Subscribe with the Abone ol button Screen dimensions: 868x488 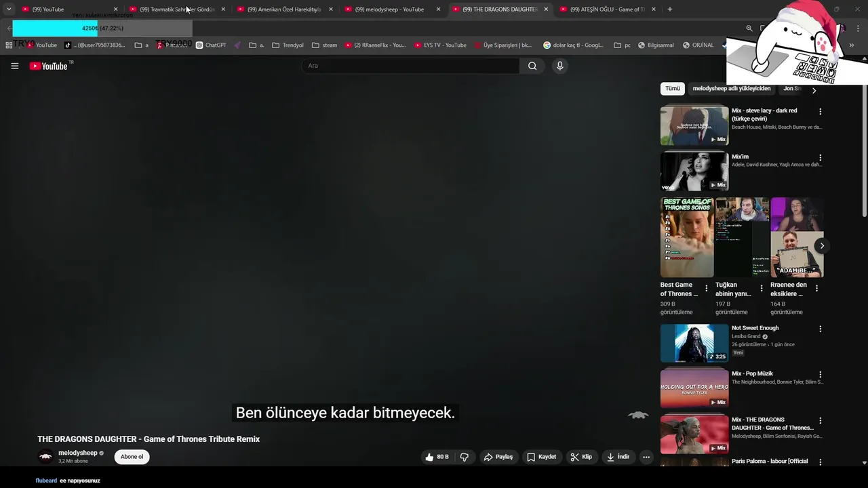pos(132,457)
